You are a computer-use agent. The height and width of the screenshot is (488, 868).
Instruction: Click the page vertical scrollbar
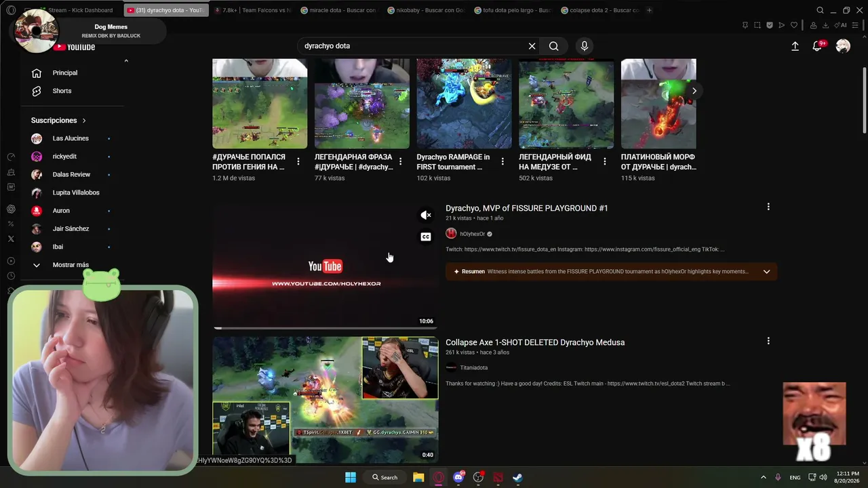[x=864, y=100]
